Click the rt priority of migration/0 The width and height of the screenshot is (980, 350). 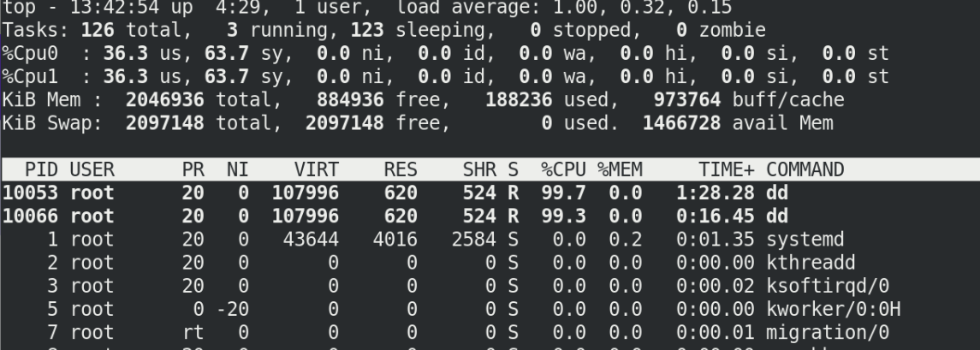point(193,333)
